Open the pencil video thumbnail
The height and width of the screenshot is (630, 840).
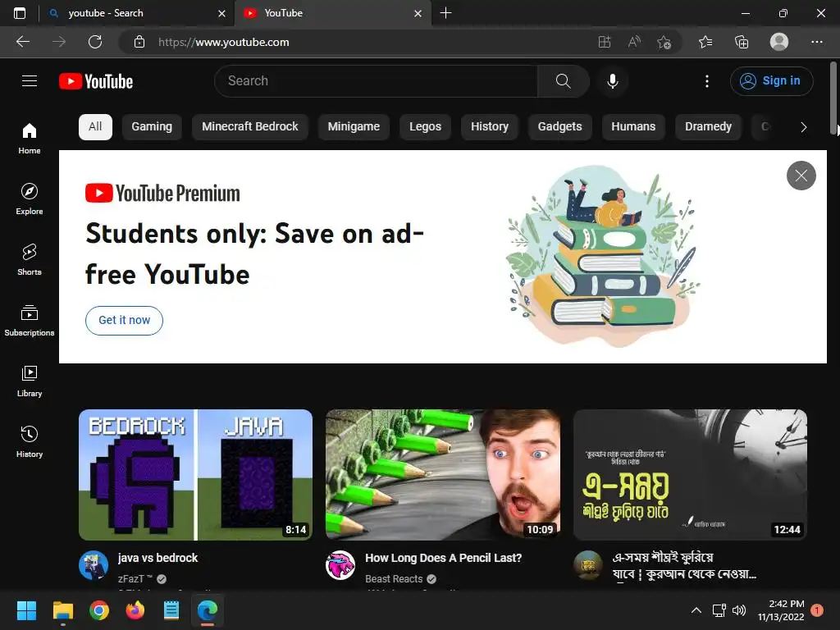coord(442,475)
